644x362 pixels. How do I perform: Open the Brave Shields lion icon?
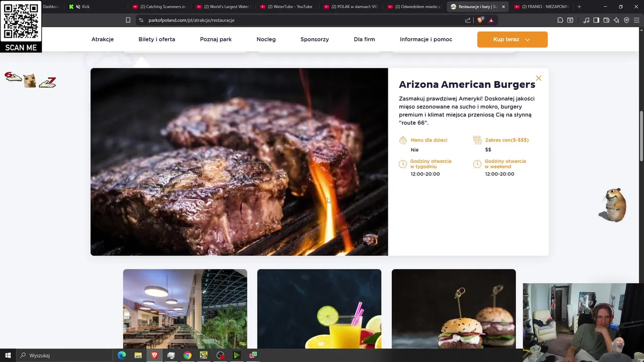pos(480,20)
